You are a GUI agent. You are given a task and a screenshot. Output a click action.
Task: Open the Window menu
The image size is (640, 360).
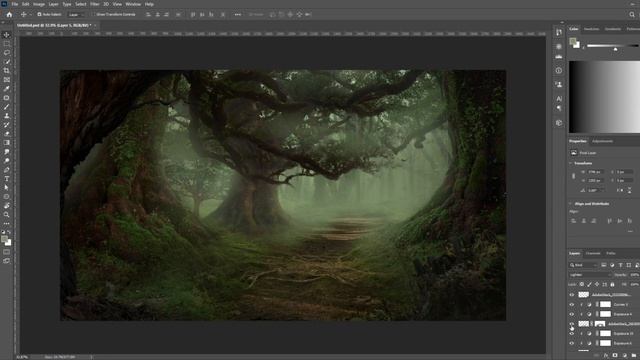(x=133, y=4)
